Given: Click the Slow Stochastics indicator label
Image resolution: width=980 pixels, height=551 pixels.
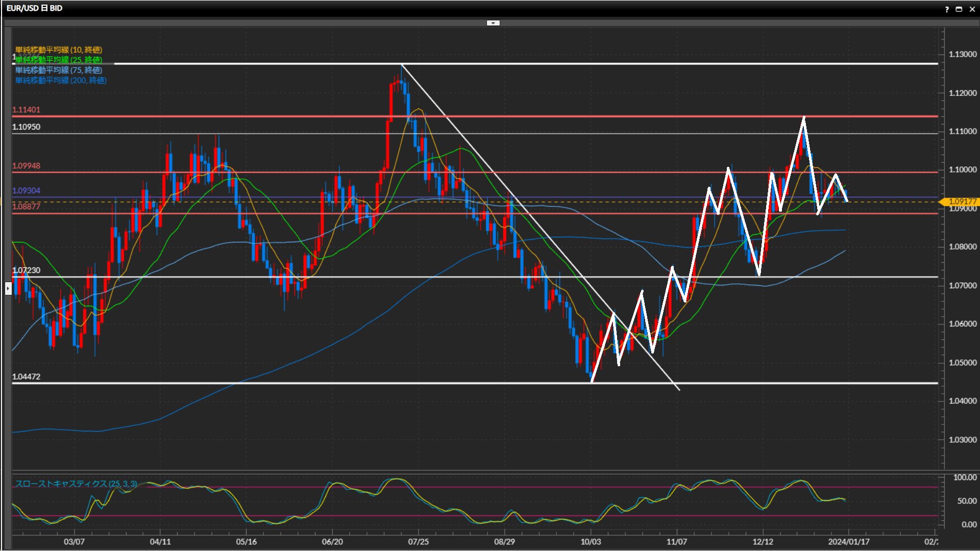Looking at the screenshot, I should (76, 484).
